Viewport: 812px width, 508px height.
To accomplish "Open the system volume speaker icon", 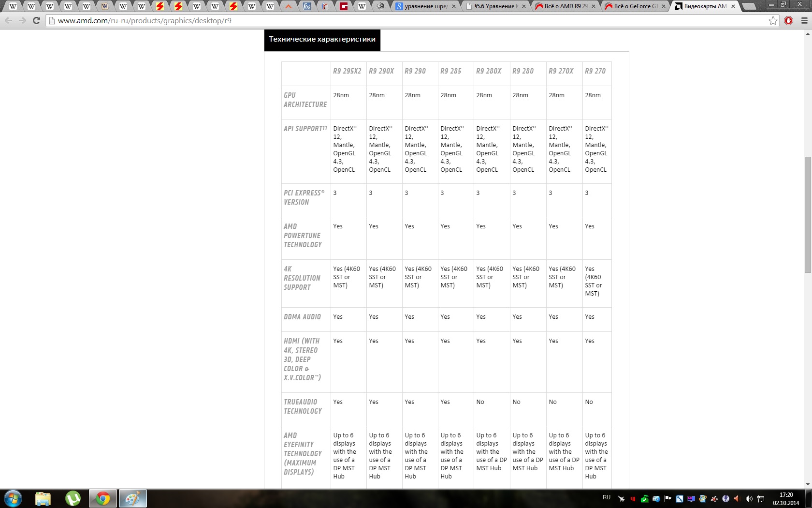I will pos(749,499).
